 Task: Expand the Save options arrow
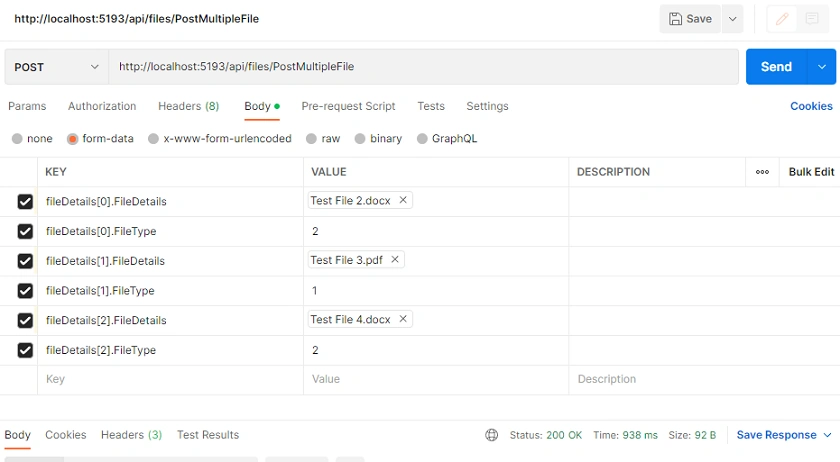[x=732, y=19]
